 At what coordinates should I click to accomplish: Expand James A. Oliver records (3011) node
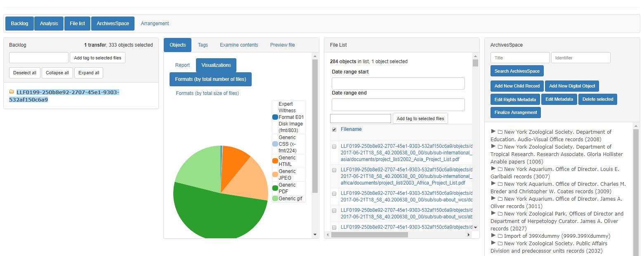pos(493,199)
